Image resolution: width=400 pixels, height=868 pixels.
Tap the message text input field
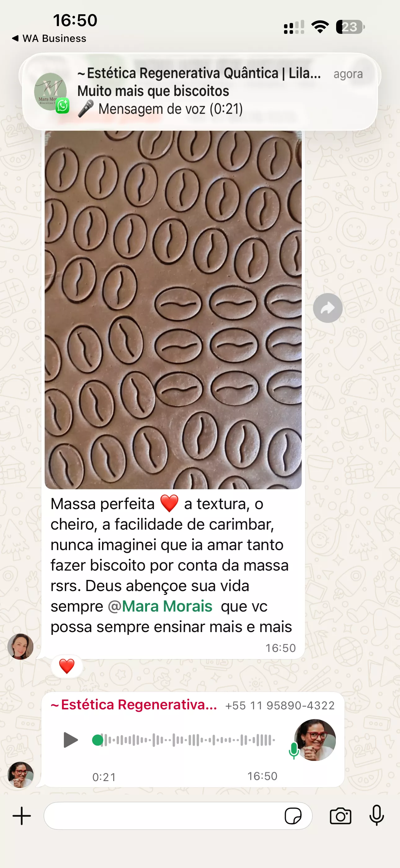coord(178,816)
